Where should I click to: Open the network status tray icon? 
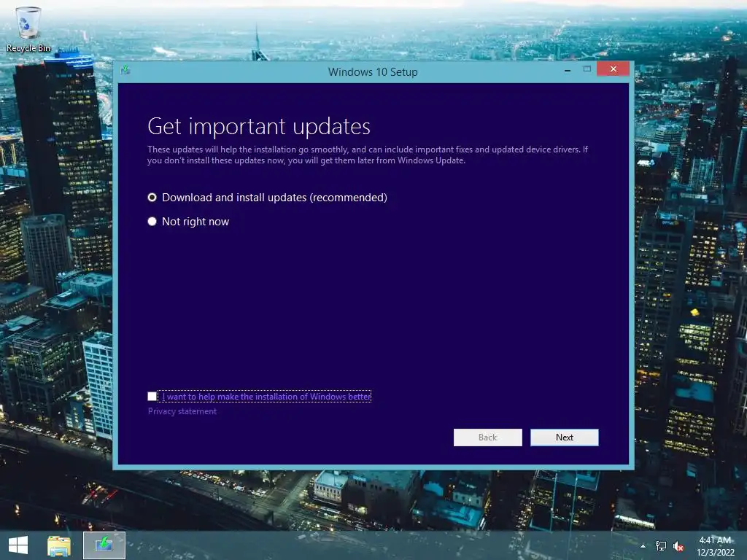tap(660, 545)
